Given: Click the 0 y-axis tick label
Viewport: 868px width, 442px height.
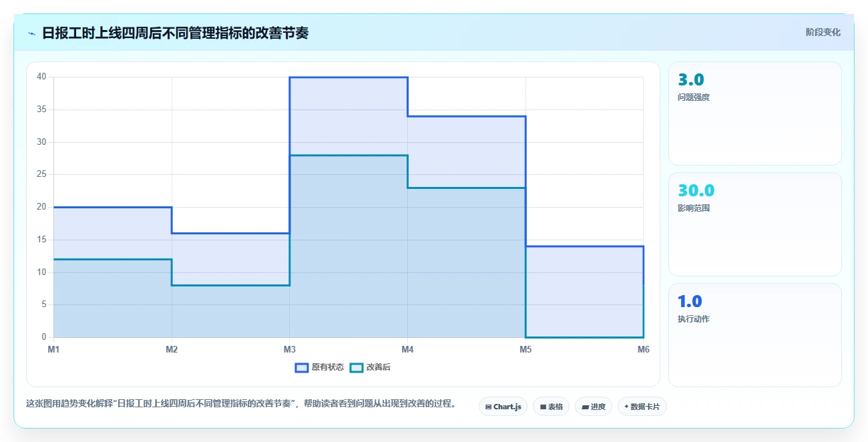Looking at the screenshot, I should (x=43, y=337).
